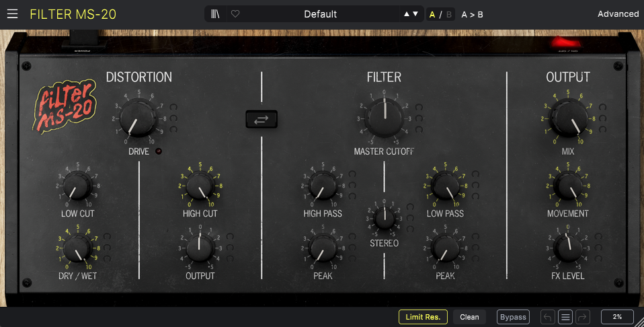This screenshot has height=327, width=644.
Task: Switch to preset slot A
Action: coord(432,15)
